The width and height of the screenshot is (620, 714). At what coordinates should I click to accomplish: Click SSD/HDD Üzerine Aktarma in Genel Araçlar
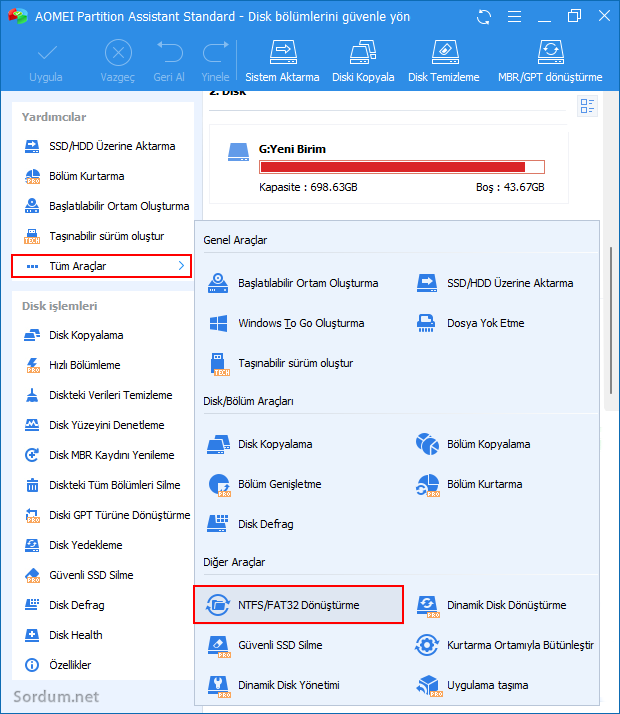pyautogui.click(x=495, y=283)
